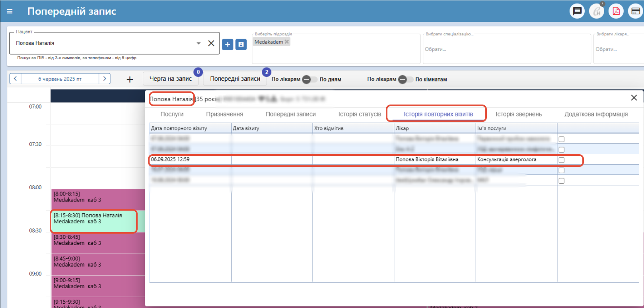Viewport: 644px width, 308px height.
Task: Sort by Ім'я послуги column header
Action: coord(516,128)
